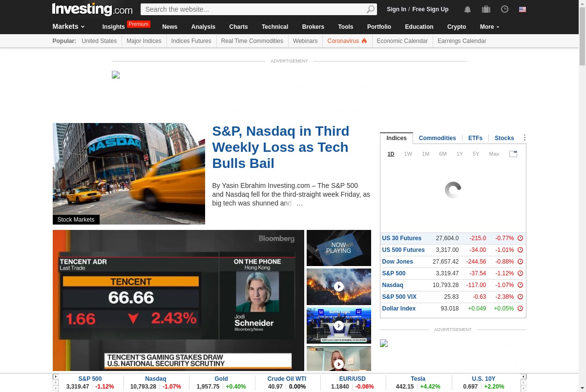Click the clock icon beside US 500 Futures
The width and height of the screenshot is (586, 392).
tap(520, 250)
